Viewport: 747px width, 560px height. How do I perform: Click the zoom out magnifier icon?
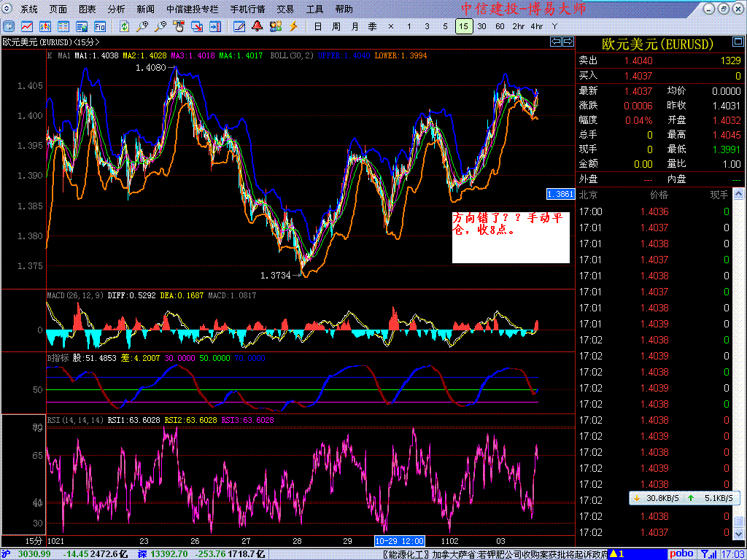coord(160,26)
